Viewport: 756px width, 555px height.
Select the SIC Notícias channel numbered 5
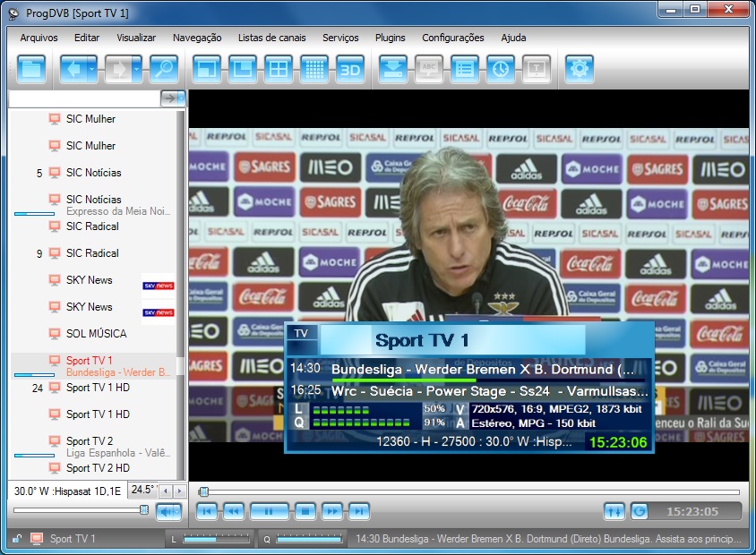point(93,173)
